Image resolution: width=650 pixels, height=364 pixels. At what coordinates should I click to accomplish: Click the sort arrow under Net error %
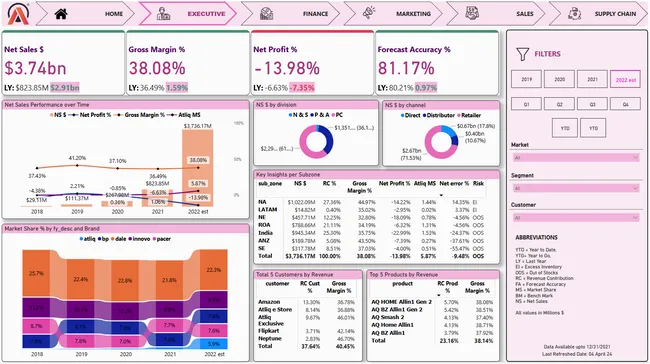441,195
